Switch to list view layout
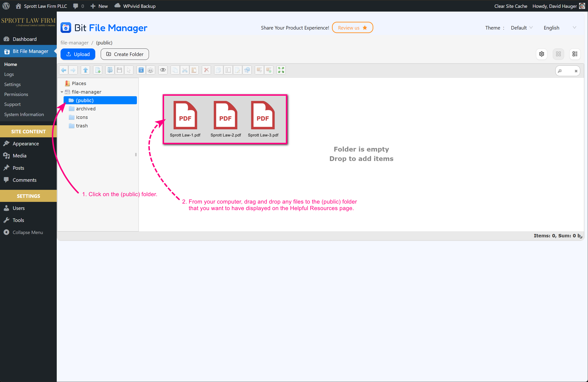This screenshot has height=382, width=588. 575,54
